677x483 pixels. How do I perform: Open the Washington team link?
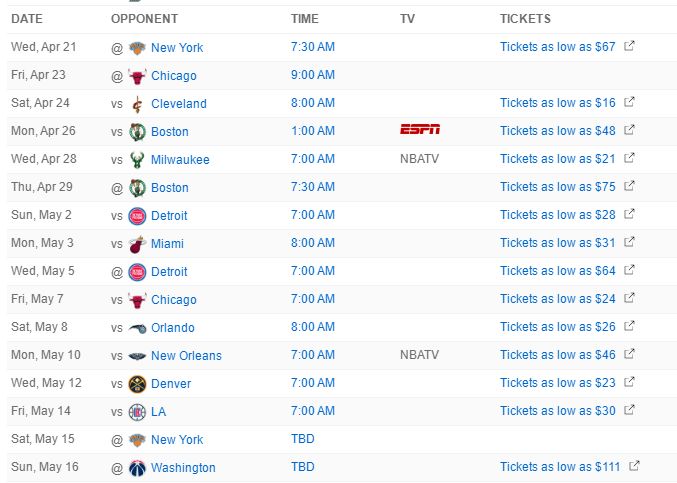(183, 467)
